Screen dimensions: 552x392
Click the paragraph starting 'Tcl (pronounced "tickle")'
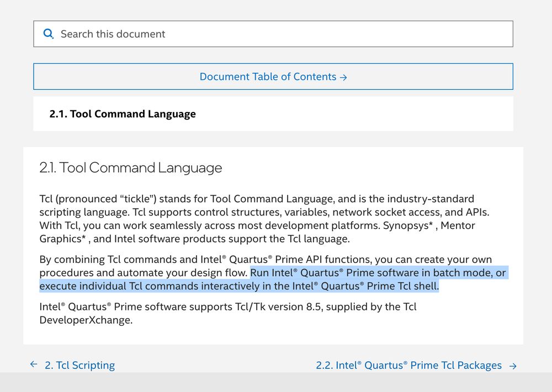264,219
